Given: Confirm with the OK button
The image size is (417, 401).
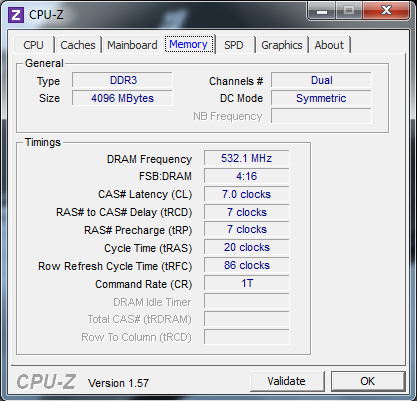Looking at the screenshot, I should pos(367,381).
